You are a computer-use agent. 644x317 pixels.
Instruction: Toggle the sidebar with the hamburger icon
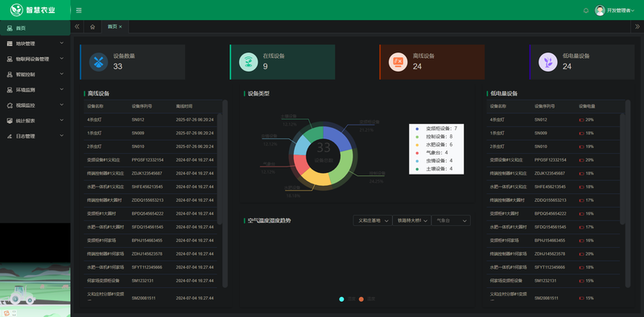tap(79, 10)
